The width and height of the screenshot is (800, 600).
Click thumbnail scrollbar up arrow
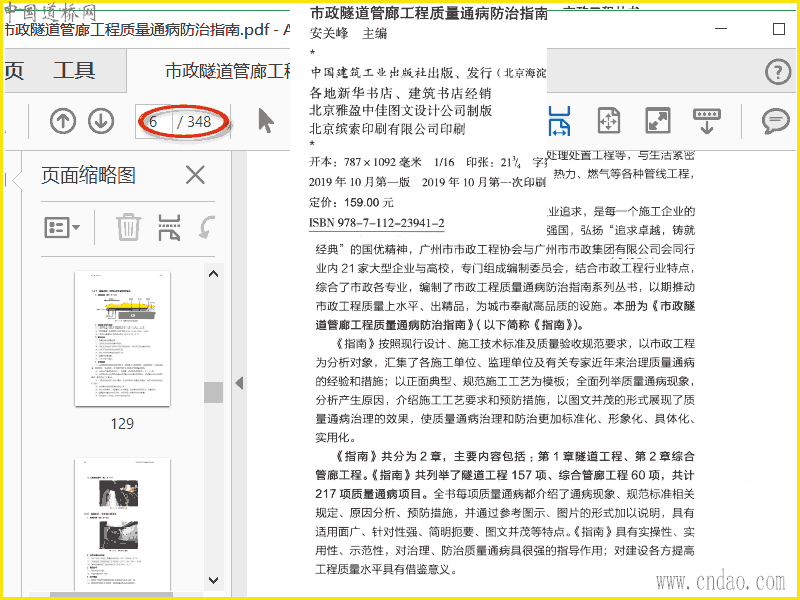pyautogui.click(x=214, y=274)
